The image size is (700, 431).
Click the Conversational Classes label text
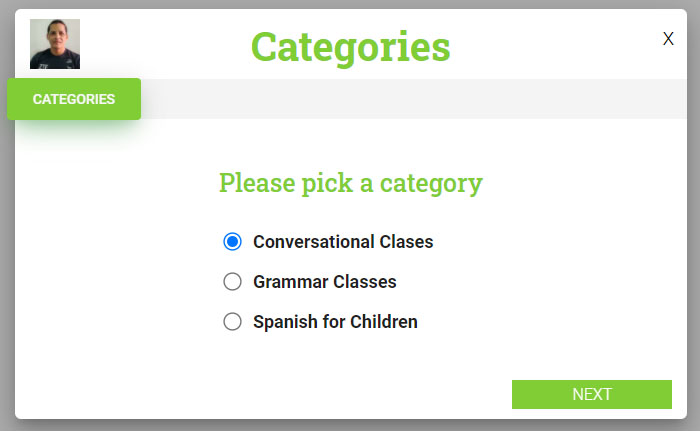tap(343, 241)
